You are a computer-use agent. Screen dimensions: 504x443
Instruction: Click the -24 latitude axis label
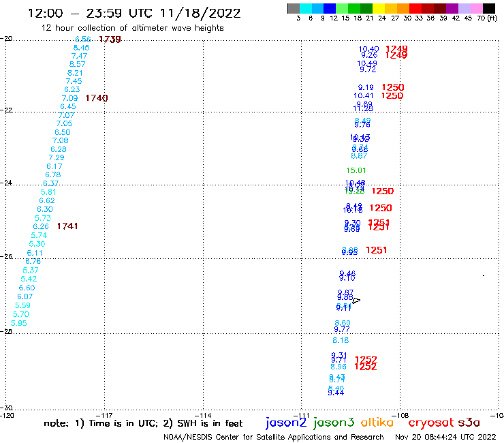pyautogui.click(x=6, y=183)
